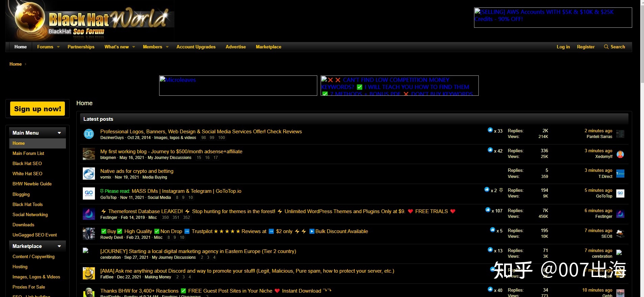Open Account Upgrades in navigation bar
This screenshot has height=297, width=644.
(x=196, y=47)
